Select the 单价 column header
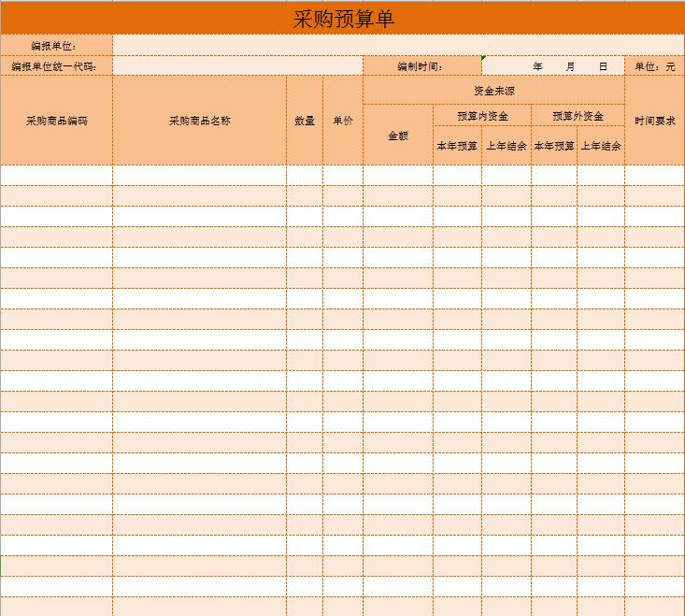This screenshot has width=685, height=616. click(x=343, y=121)
